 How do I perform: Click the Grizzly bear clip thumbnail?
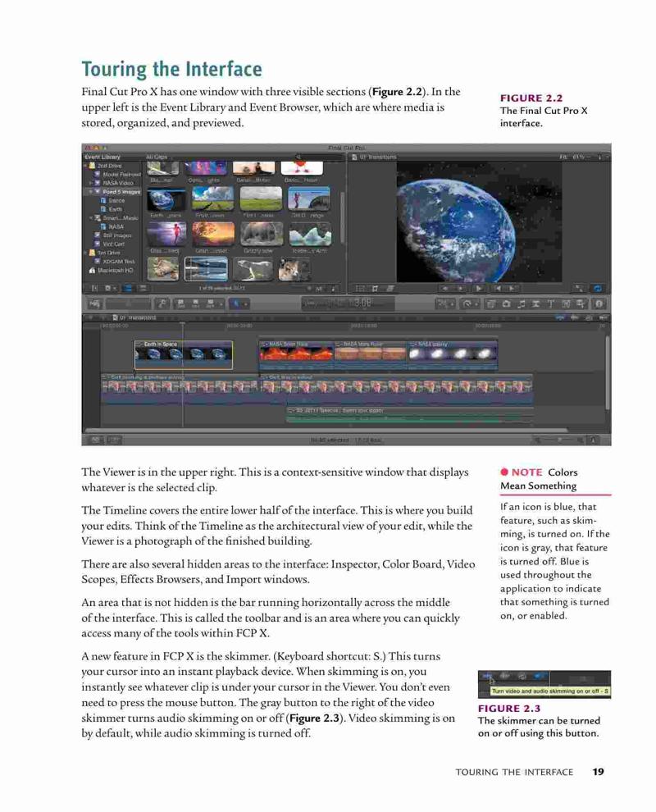[262, 234]
